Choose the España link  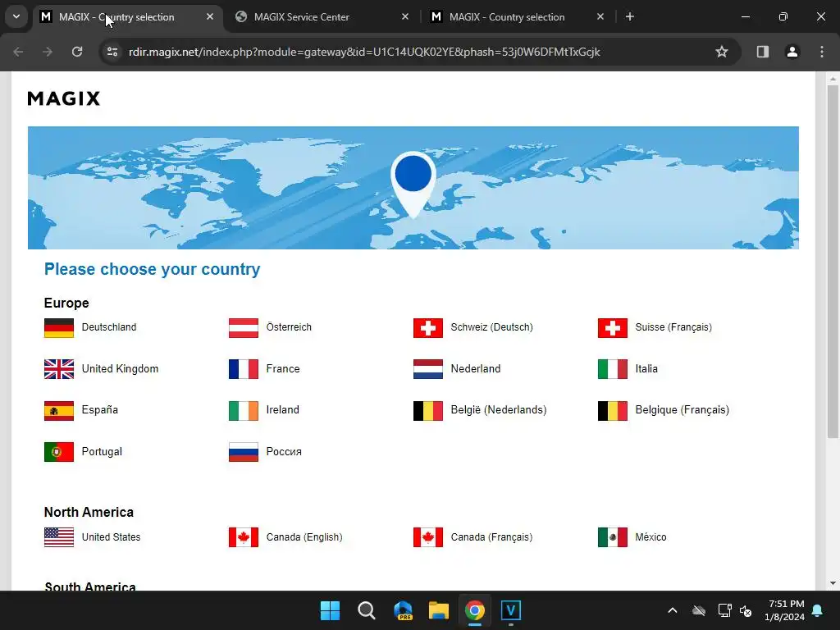point(99,410)
